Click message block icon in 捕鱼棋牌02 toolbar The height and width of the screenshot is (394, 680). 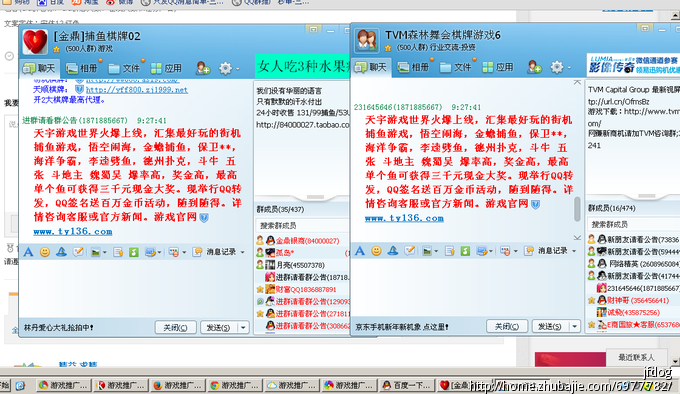(x=174, y=252)
